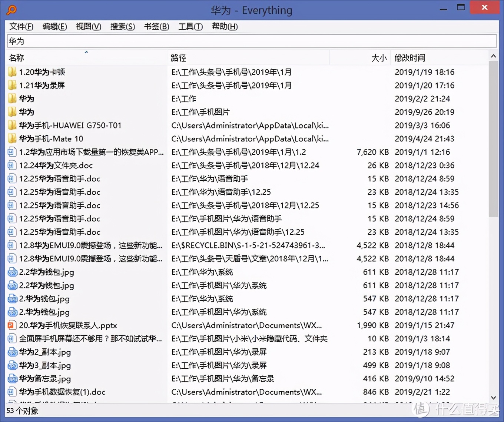Sort files by the 修改时间 column header

tap(410, 57)
